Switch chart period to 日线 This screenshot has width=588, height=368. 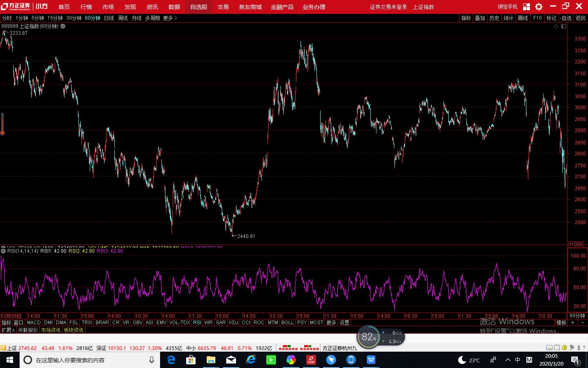point(109,18)
